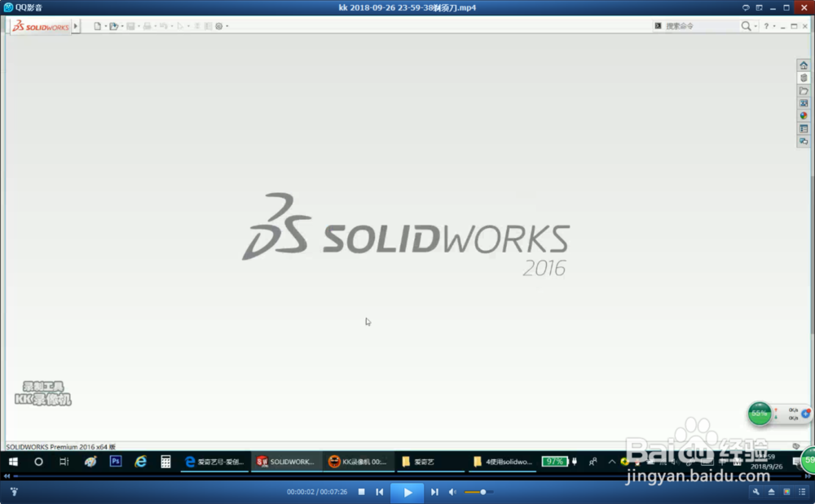Open the SolidWorks Forum task pane tab
The image size is (815, 504).
[x=804, y=141]
